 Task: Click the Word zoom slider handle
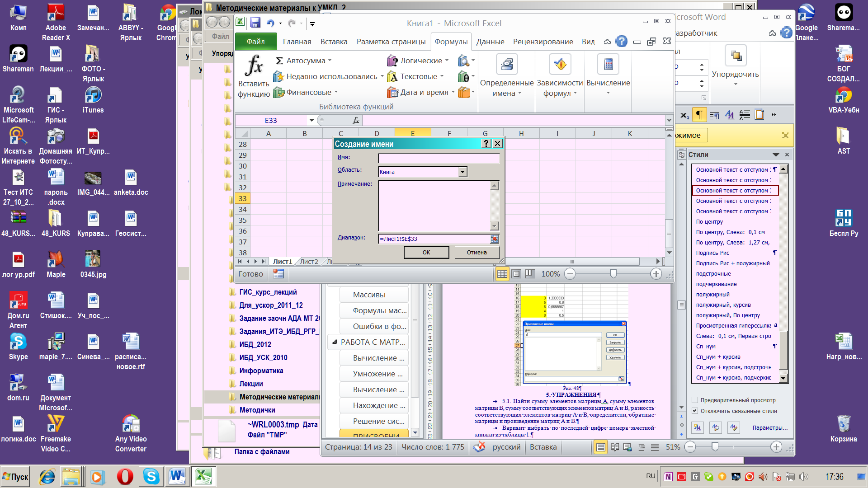click(715, 447)
